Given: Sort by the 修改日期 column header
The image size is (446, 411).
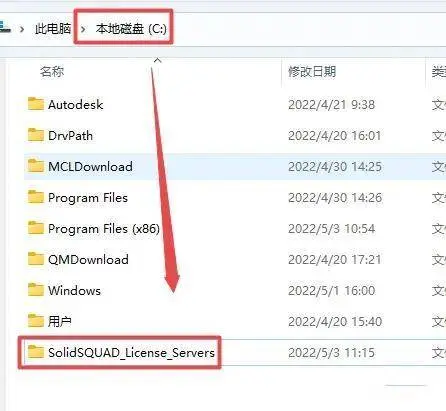Looking at the screenshot, I should [312, 71].
